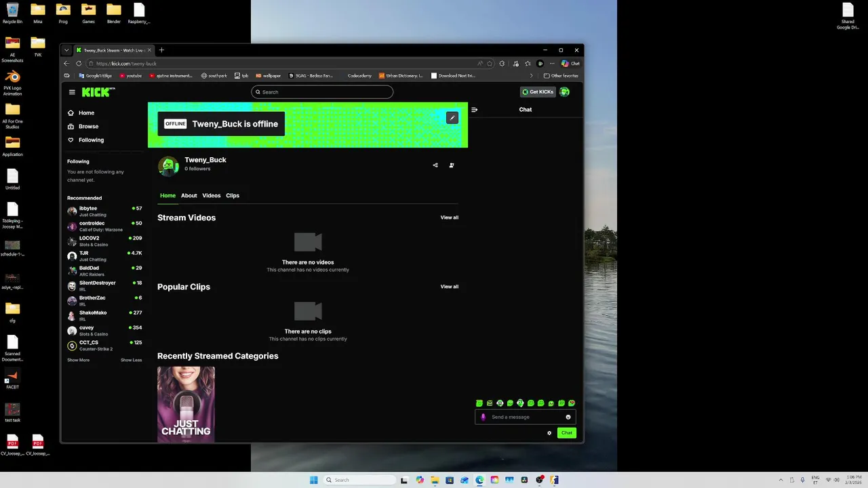Open FACEIT desktop shortcut
This screenshot has height=488, width=868.
[x=12, y=379]
